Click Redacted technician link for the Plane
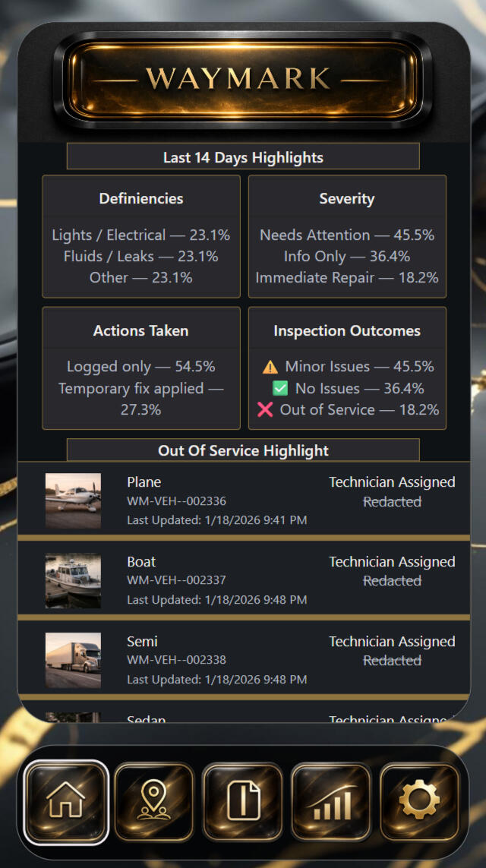 392,501
